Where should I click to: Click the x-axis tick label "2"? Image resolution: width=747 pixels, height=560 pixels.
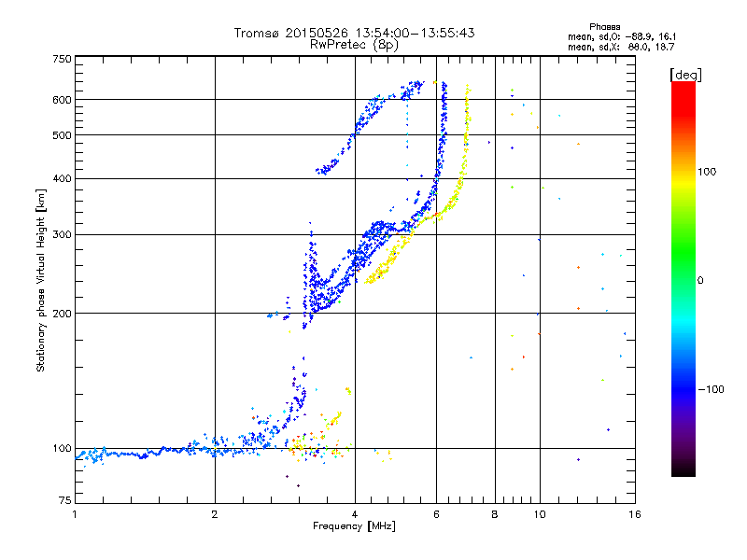click(215, 514)
